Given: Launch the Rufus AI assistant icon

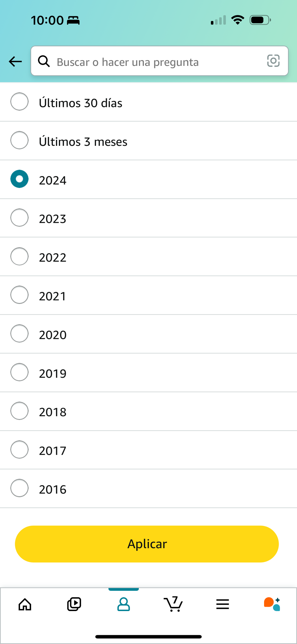Looking at the screenshot, I should [272, 604].
